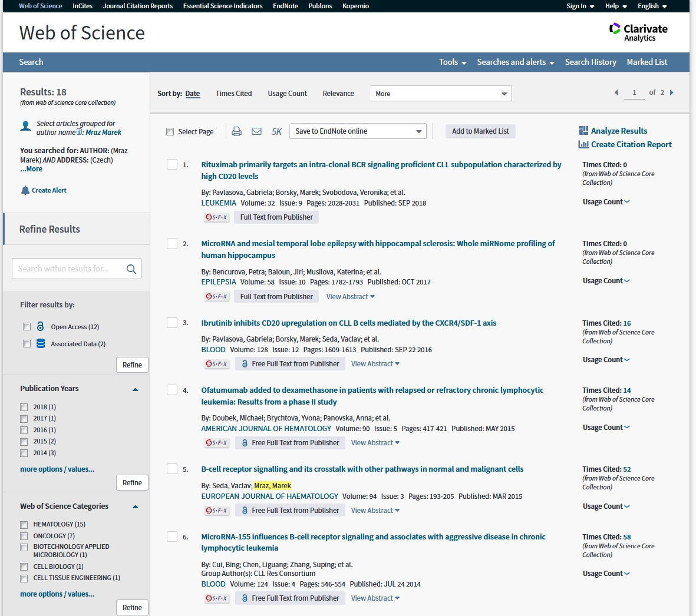
Task: Open the Tools menu
Action: click(x=452, y=62)
